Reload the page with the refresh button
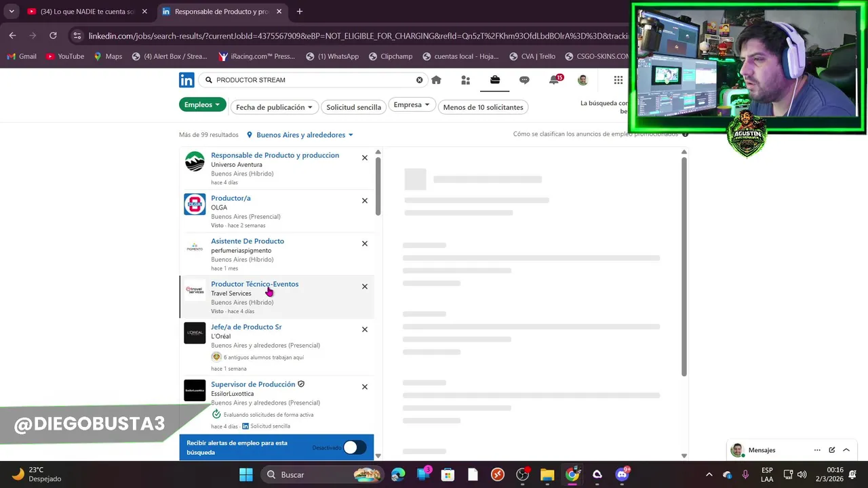868x488 pixels. pos(53,35)
